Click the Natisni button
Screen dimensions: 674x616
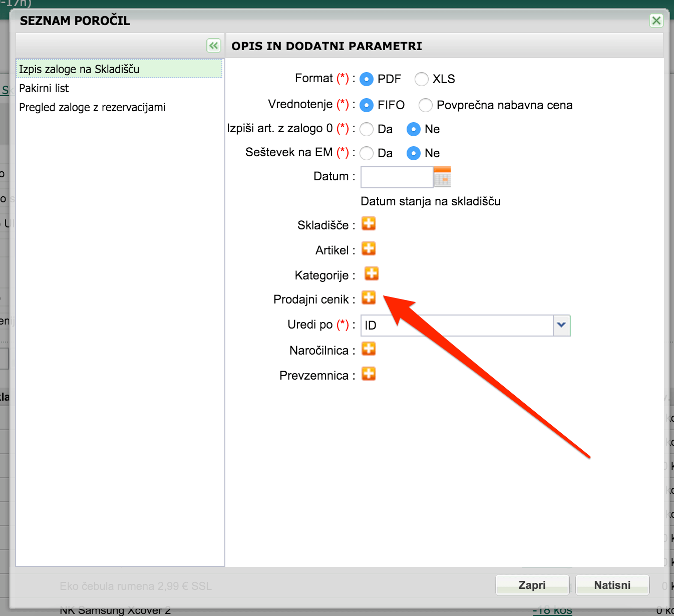(x=612, y=585)
